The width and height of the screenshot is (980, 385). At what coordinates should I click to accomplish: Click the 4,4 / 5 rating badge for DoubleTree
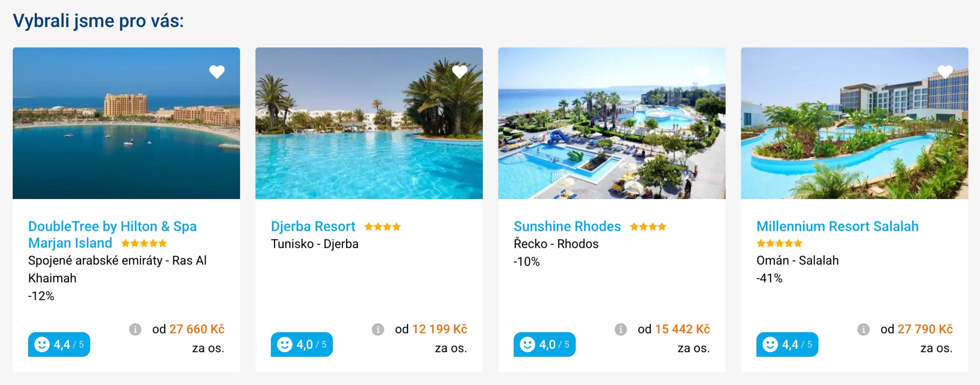click(x=59, y=345)
